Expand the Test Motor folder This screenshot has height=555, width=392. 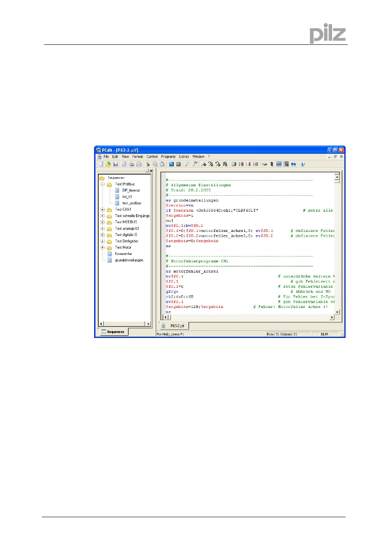pyautogui.click(x=102, y=247)
